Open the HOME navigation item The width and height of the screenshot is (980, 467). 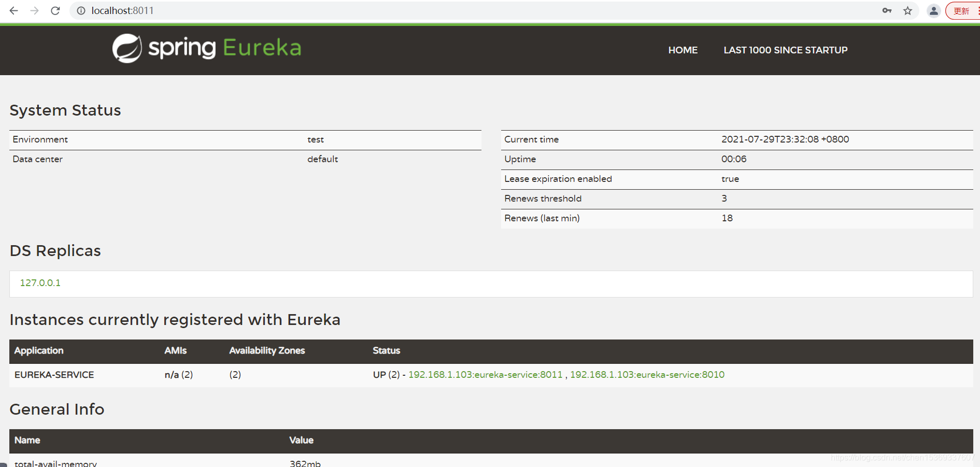coord(683,50)
